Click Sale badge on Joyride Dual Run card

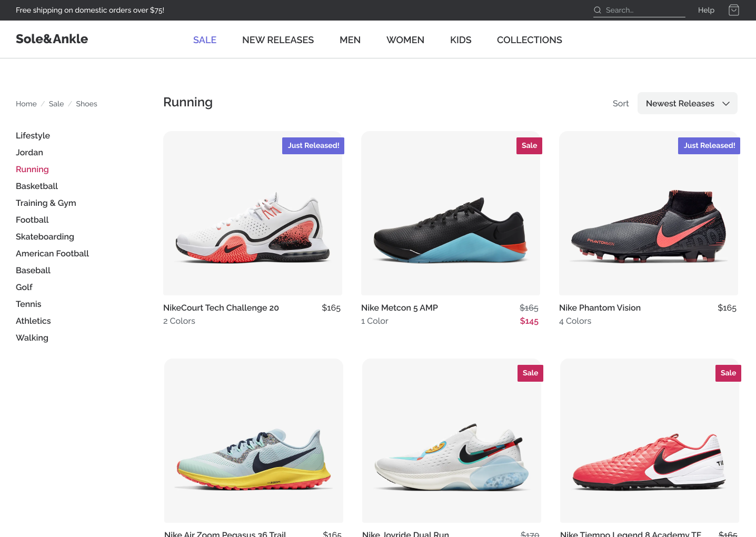(530, 373)
